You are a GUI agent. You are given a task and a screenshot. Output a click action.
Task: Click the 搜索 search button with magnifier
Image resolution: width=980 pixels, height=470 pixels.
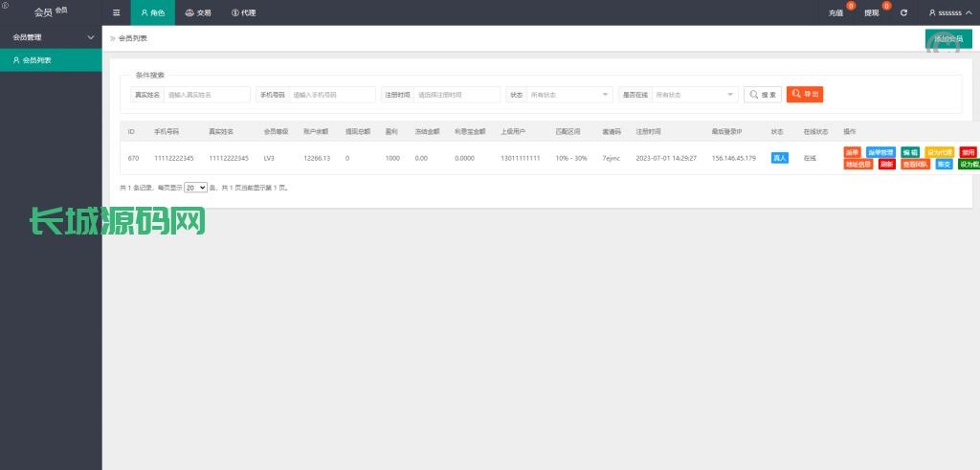(x=763, y=95)
